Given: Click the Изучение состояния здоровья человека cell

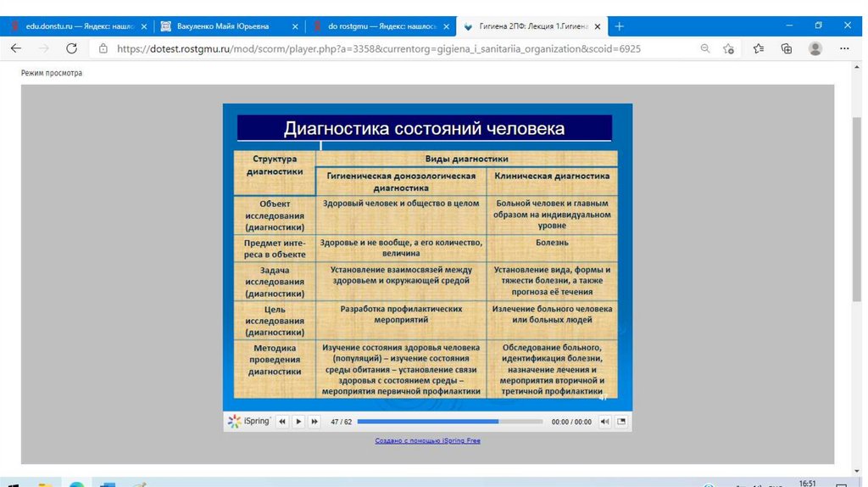Looking at the screenshot, I should point(401,370).
